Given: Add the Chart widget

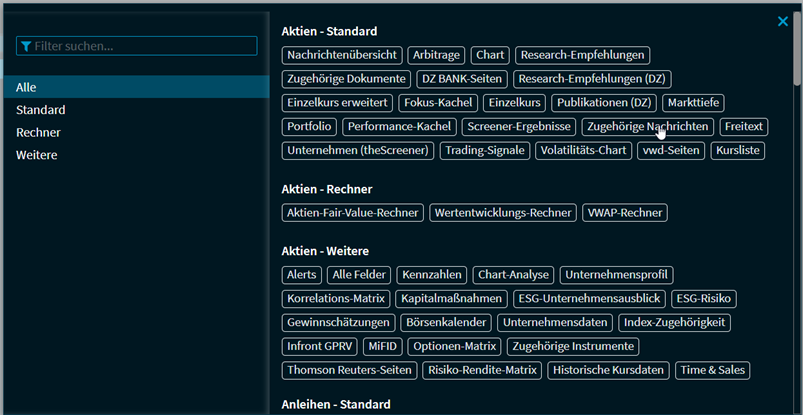Looking at the screenshot, I should coord(490,55).
